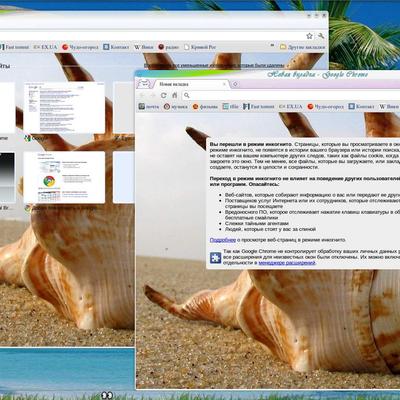Click the bullet "Слежки тайными агентами"
400x400 pixels.
(x=257, y=223)
